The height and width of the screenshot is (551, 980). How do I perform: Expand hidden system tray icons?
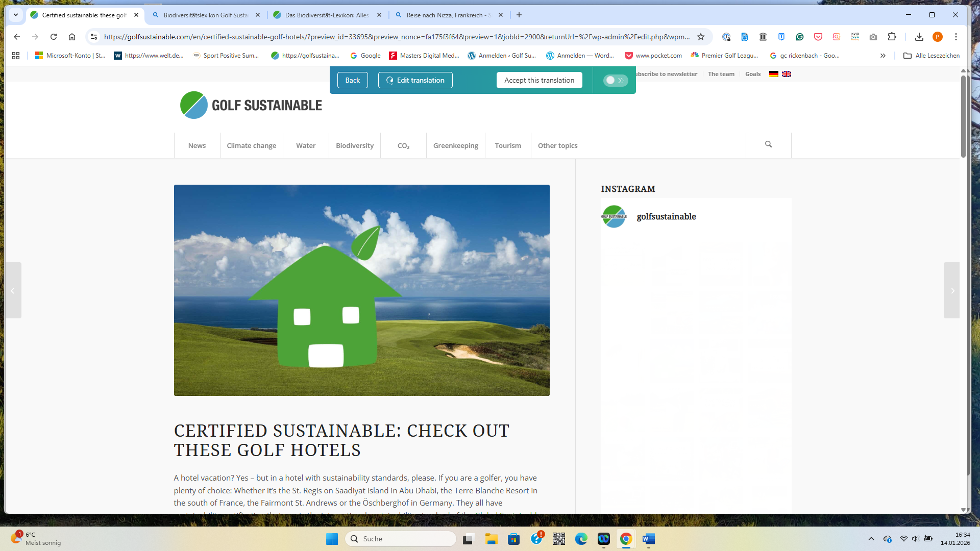(x=871, y=539)
